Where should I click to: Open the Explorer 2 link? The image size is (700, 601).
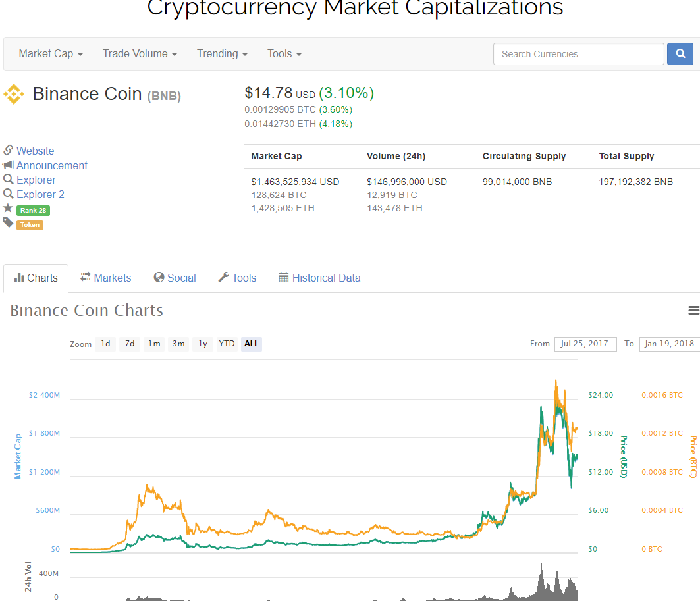coord(40,195)
